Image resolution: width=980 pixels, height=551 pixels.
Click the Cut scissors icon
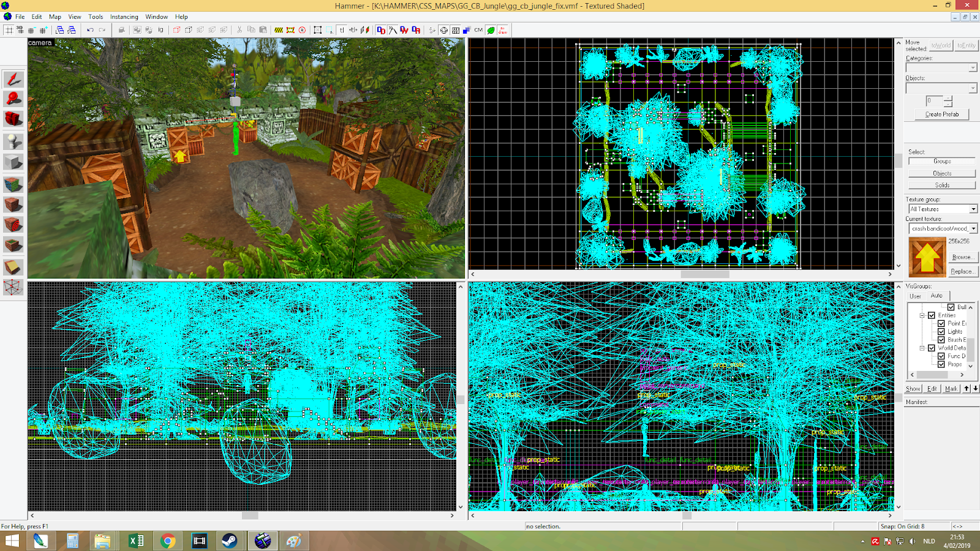(x=239, y=30)
